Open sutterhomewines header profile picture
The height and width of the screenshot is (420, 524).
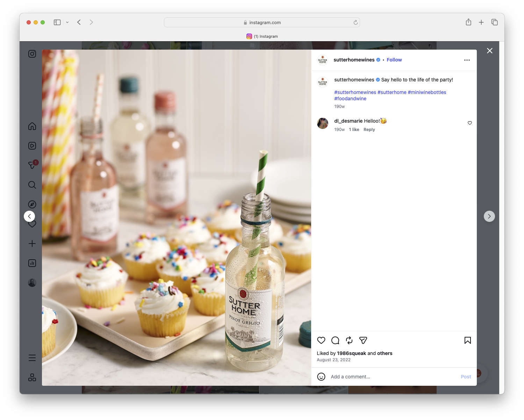pos(323,60)
